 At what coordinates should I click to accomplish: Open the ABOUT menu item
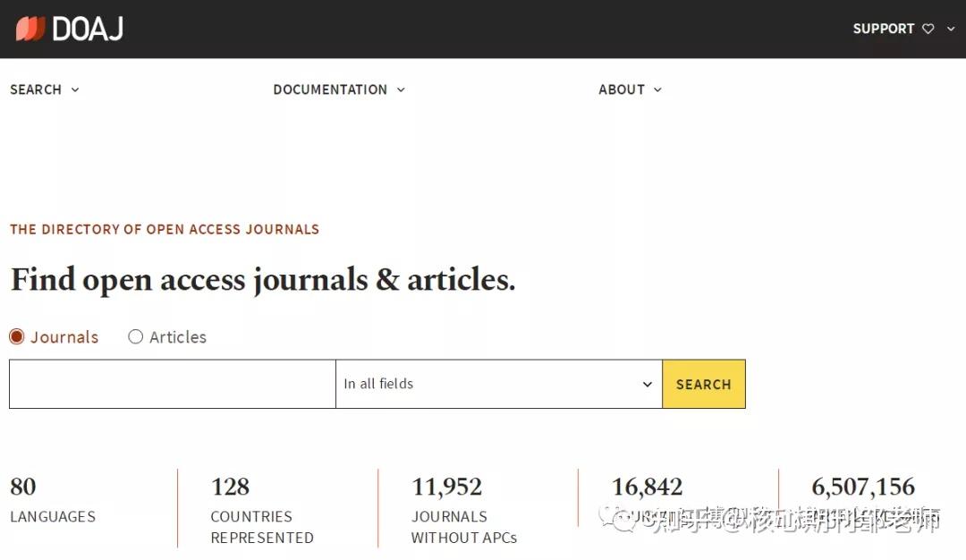(x=621, y=89)
